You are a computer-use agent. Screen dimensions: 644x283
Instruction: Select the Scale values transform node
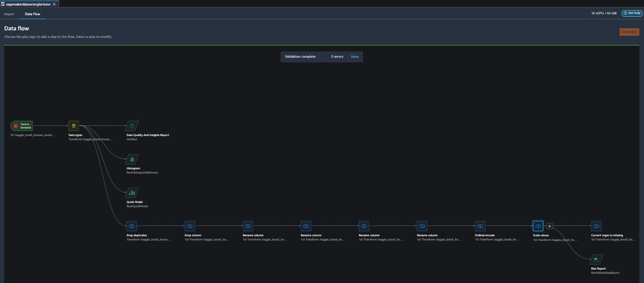pos(538,226)
